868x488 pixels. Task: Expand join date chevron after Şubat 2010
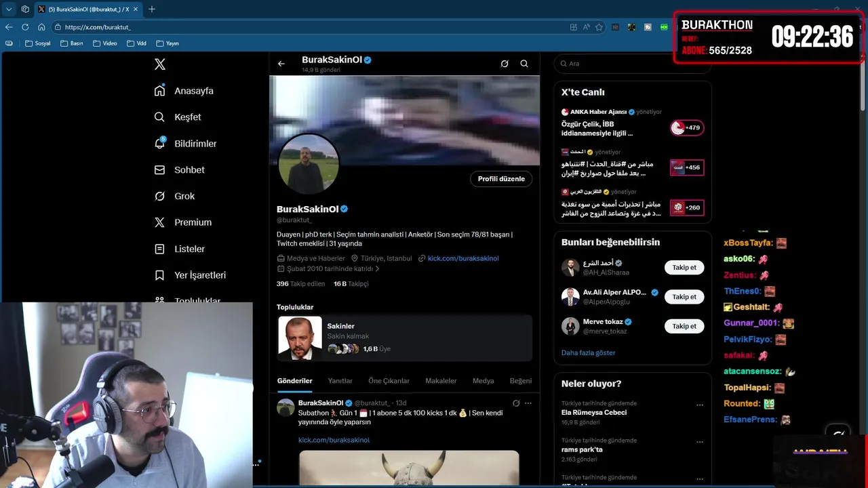[378, 269]
